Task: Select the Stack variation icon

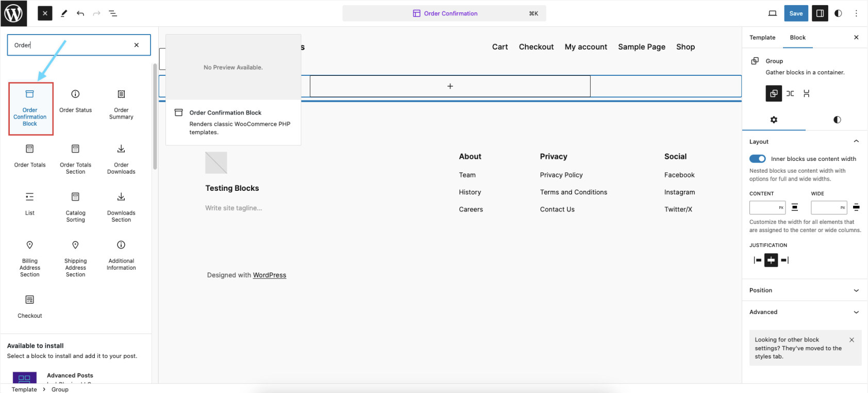Action: coord(807,93)
